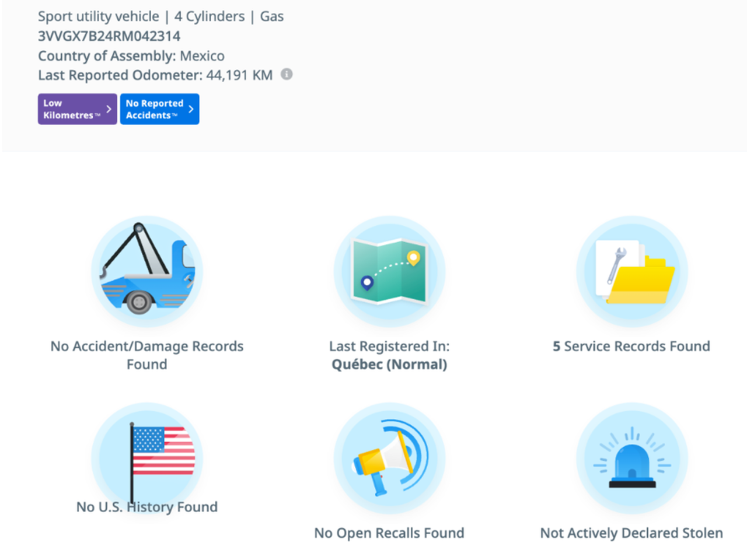Open the Low Kilometres badge
Screen dimensions: 747x560
71,109
